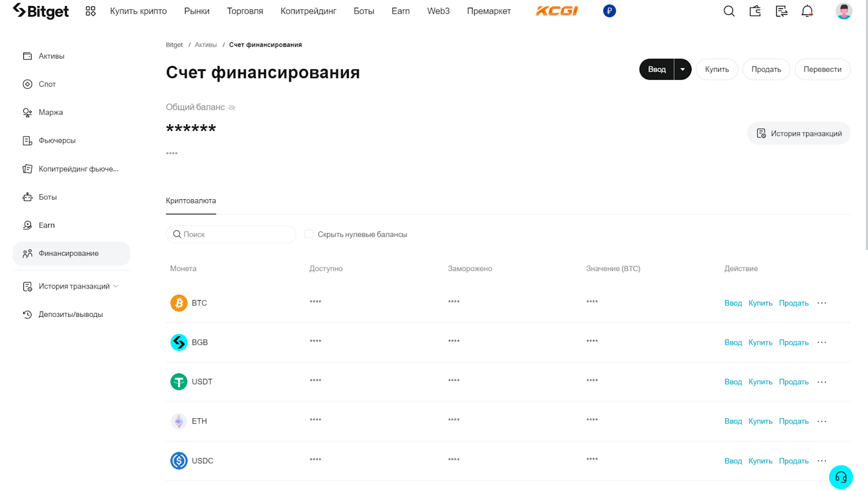Click the ruble currency badge icon
Screen dimensions: 868x491
(609, 11)
